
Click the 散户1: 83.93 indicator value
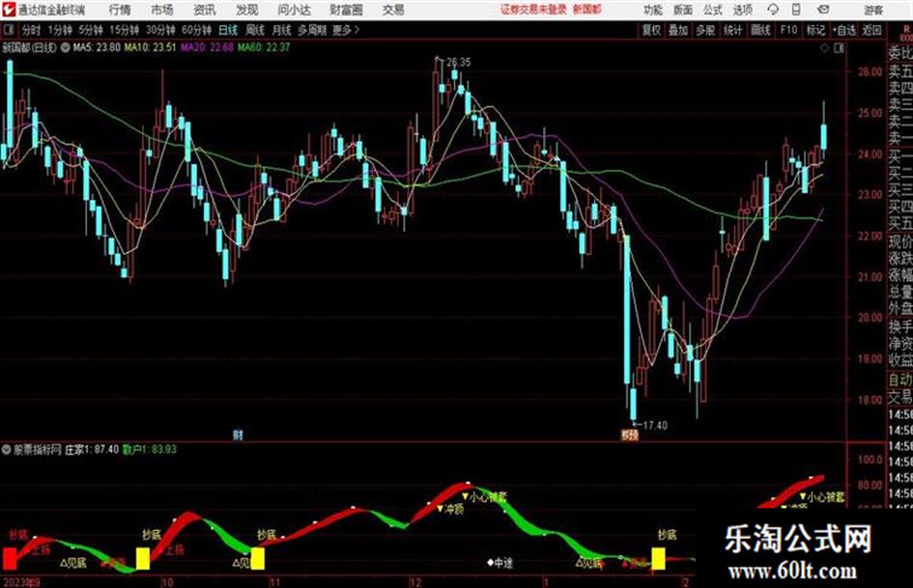pyautogui.click(x=150, y=449)
